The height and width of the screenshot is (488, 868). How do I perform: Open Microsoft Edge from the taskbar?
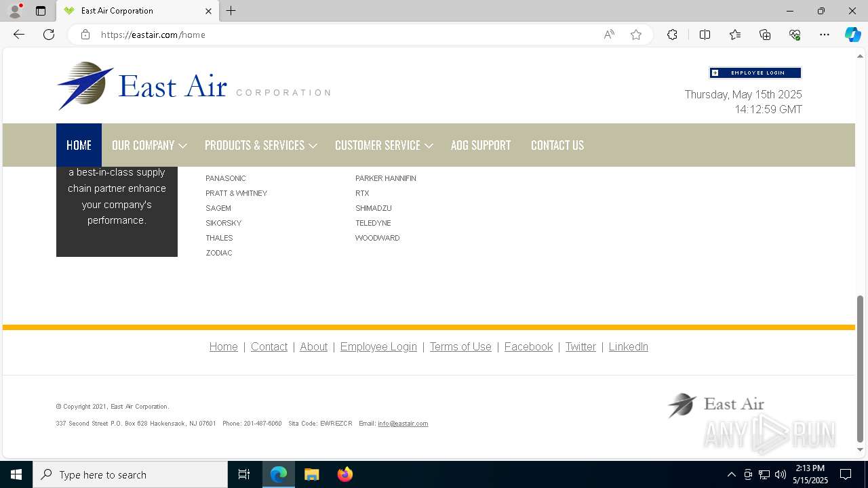pos(279,474)
